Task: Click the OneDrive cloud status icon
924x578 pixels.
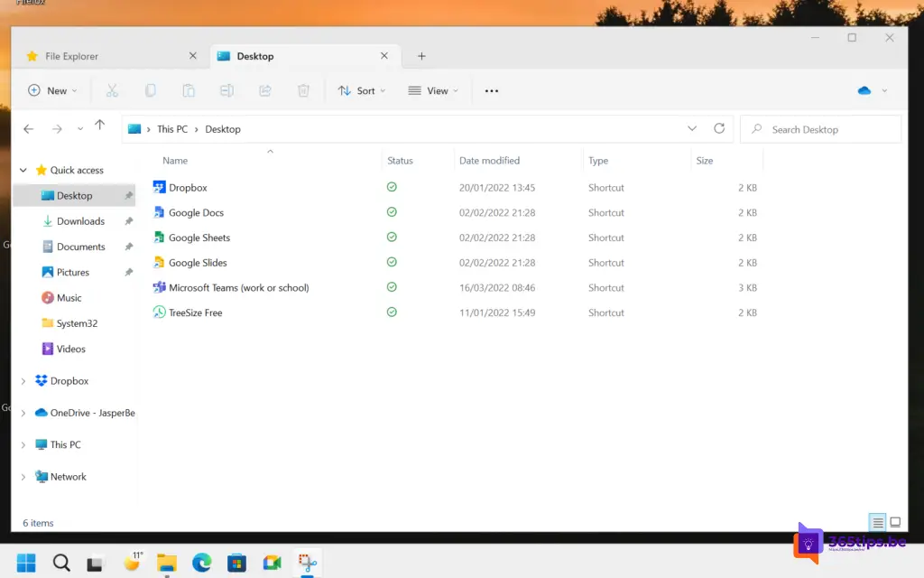Action: click(864, 90)
